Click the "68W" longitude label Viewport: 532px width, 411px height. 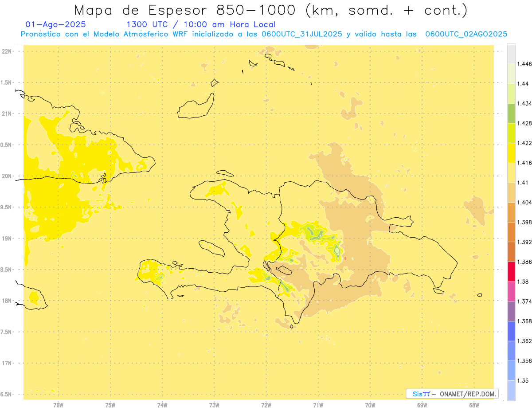pos(474,405)
